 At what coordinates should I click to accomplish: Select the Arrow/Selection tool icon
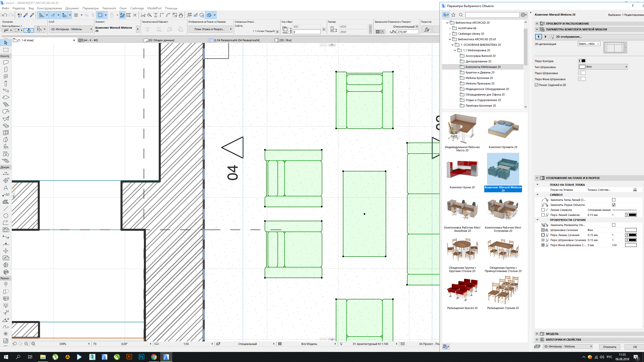(6, 43)
